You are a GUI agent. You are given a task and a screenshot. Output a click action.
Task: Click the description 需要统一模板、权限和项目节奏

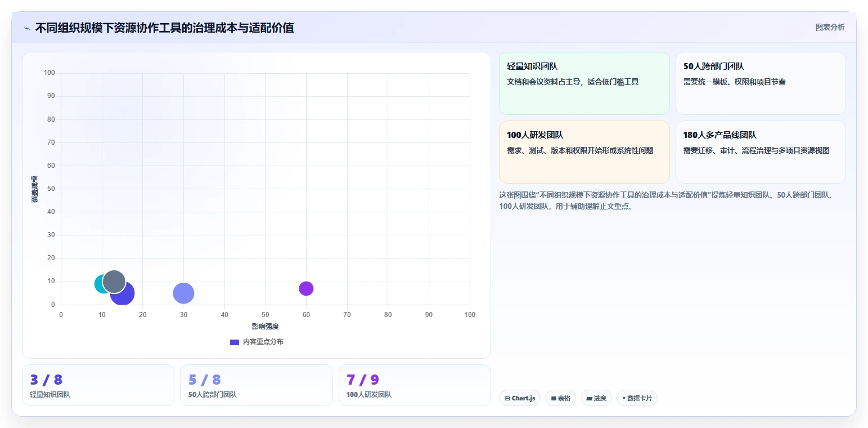coord(735,82)
